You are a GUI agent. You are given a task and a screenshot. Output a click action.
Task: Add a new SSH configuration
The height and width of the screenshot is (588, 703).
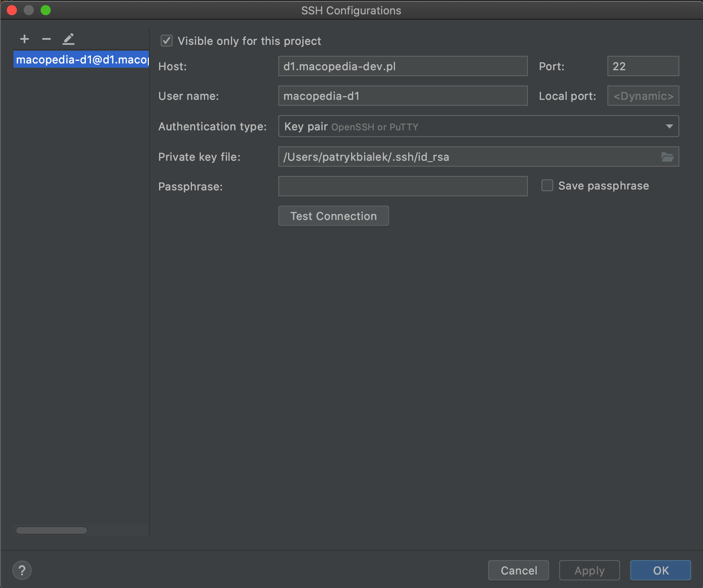[25, 39]
